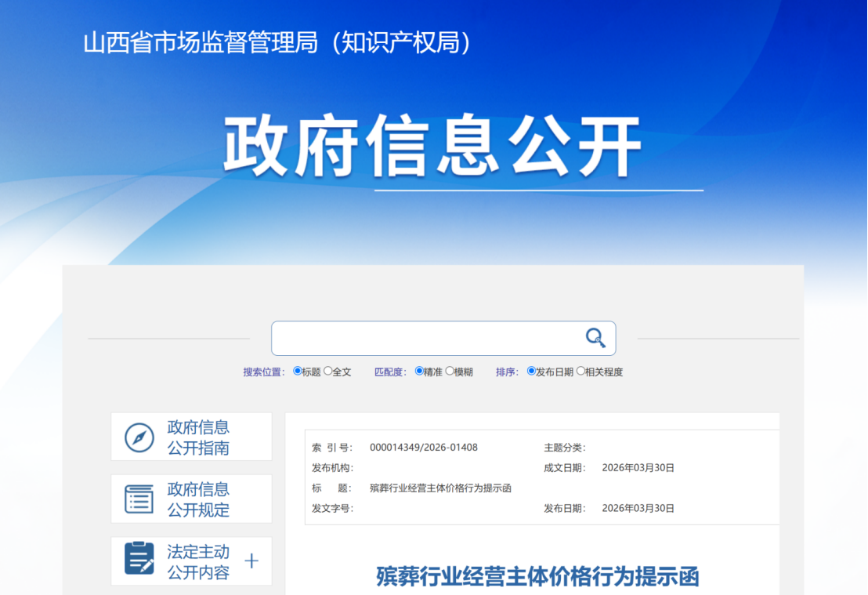Click the large 政府信息公开 banner heading
Image resolution: width=868 pixels, height=595 pixels.
click(x=433, y=147)
